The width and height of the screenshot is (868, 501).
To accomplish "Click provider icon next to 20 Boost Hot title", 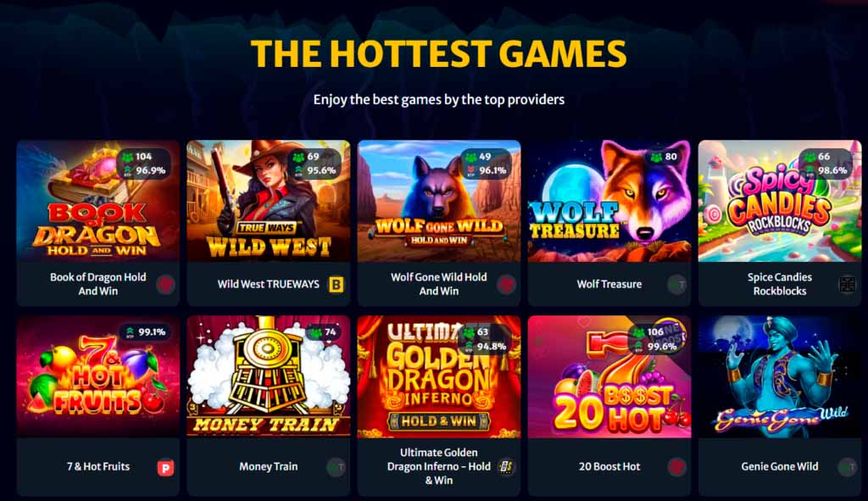I will [x=676, y=467].
